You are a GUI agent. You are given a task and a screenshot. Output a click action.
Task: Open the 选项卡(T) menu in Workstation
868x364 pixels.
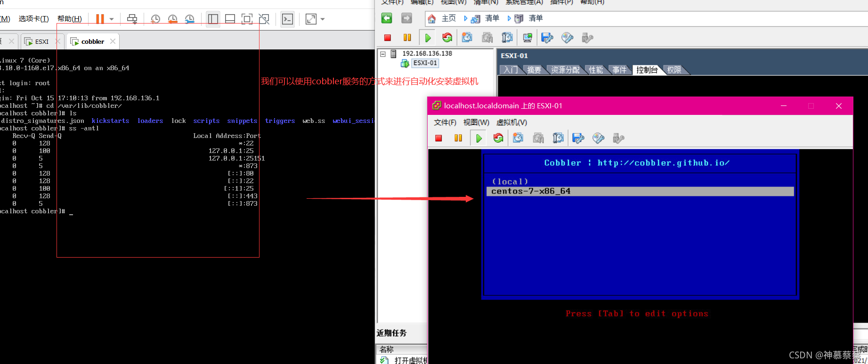pos(33,19)
